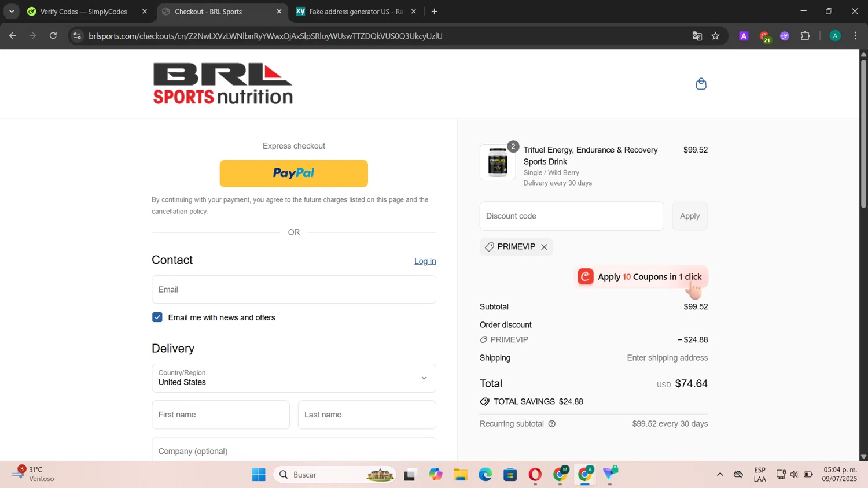Open the tab search dropdown arrow
This screenshot has width=868, height=488.
12,12
